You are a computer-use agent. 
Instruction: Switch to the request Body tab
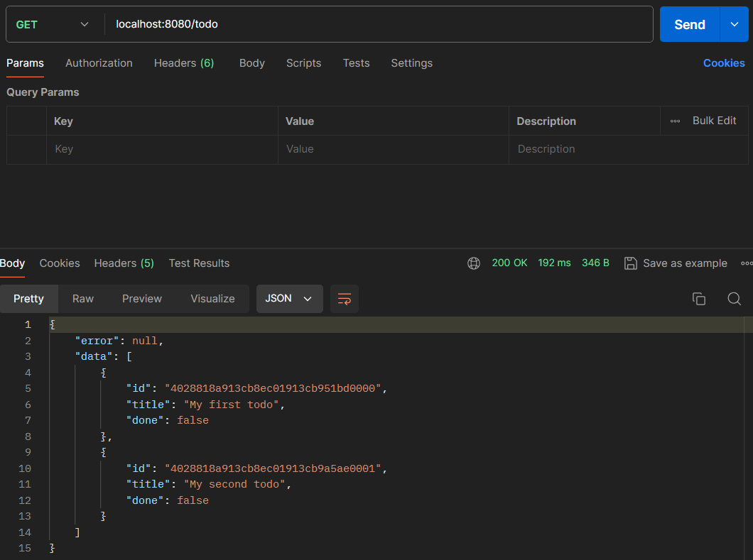(252, 63)
